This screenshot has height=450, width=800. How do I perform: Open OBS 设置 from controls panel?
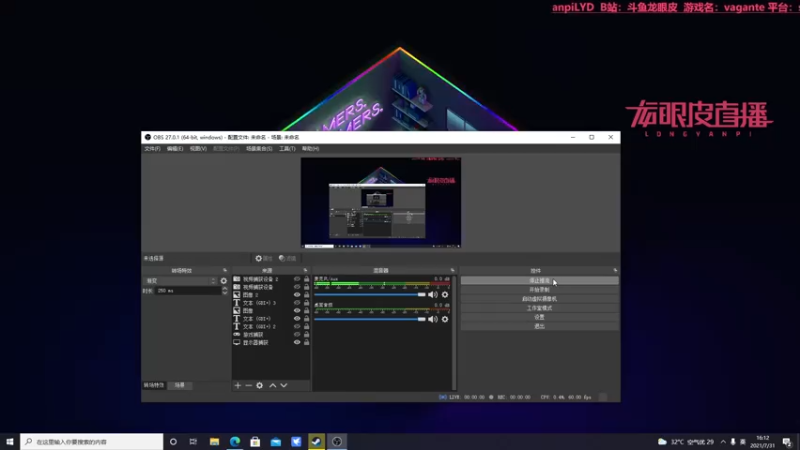click(539, 317)
